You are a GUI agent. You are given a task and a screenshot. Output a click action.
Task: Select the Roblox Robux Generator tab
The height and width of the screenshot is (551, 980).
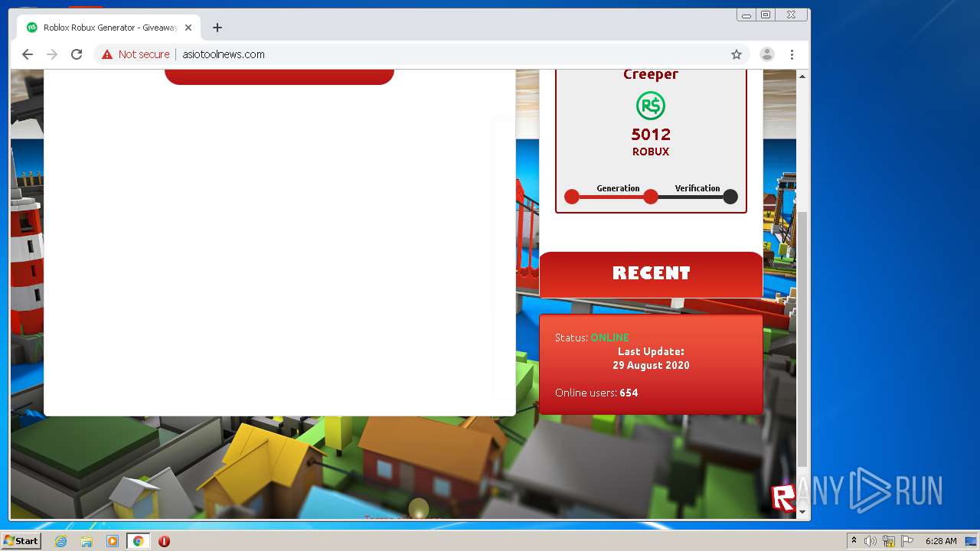pyautogui.click(x=109, y=28)
